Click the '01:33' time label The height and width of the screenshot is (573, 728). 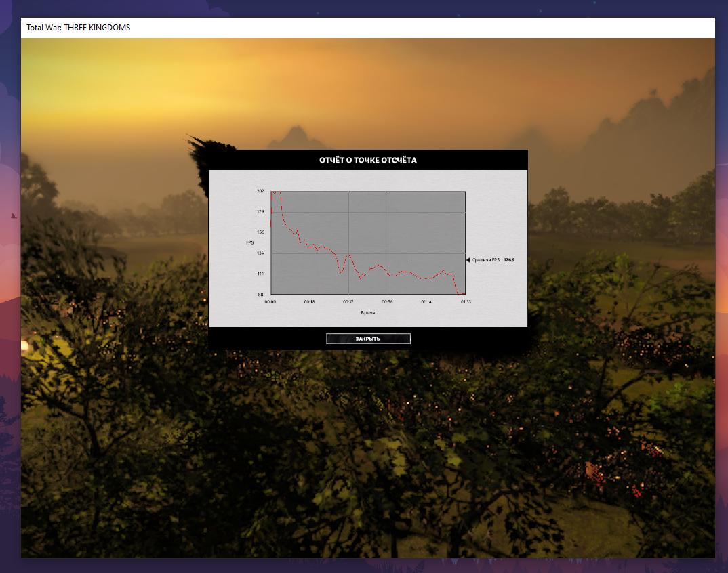(466, 301)
